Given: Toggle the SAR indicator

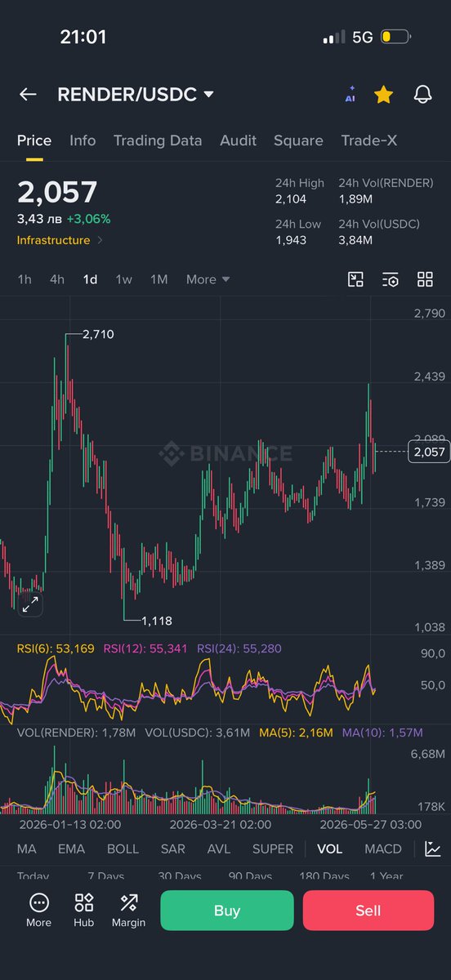Looking at the screenshot, I should point(173,849).
